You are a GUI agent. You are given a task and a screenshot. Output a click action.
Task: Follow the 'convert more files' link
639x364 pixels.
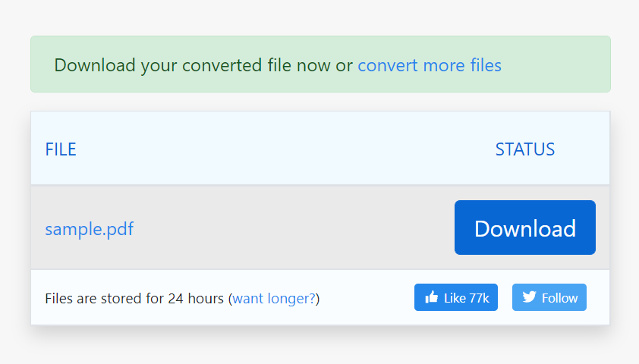430,65
